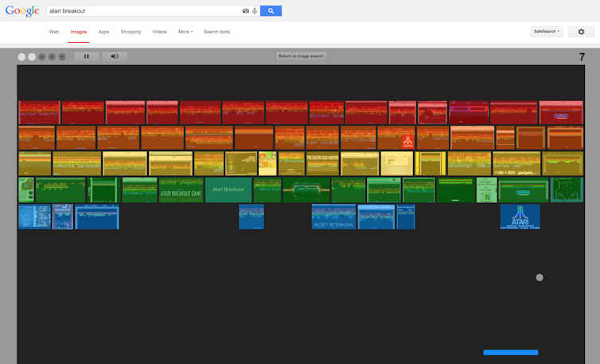
Task: Open the settings gear menu
Action: click(x=581, y=32)
